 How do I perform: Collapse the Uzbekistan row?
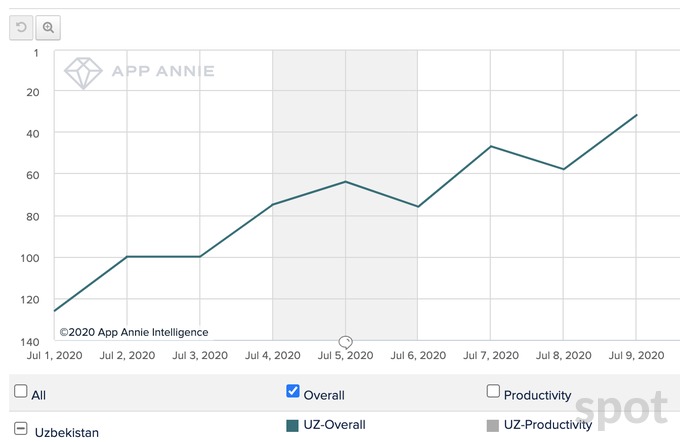coord(21,429)
